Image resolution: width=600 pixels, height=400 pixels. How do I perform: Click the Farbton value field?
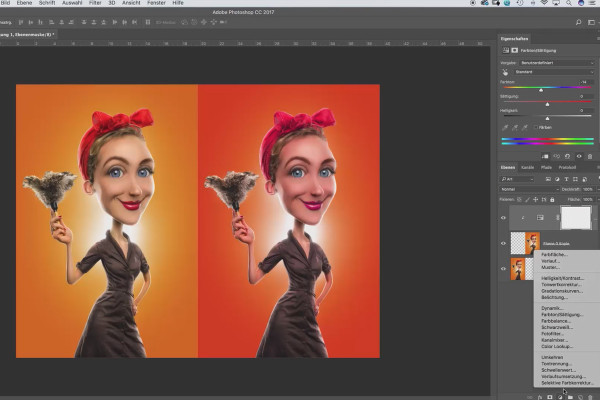click(x=585, y=82)
